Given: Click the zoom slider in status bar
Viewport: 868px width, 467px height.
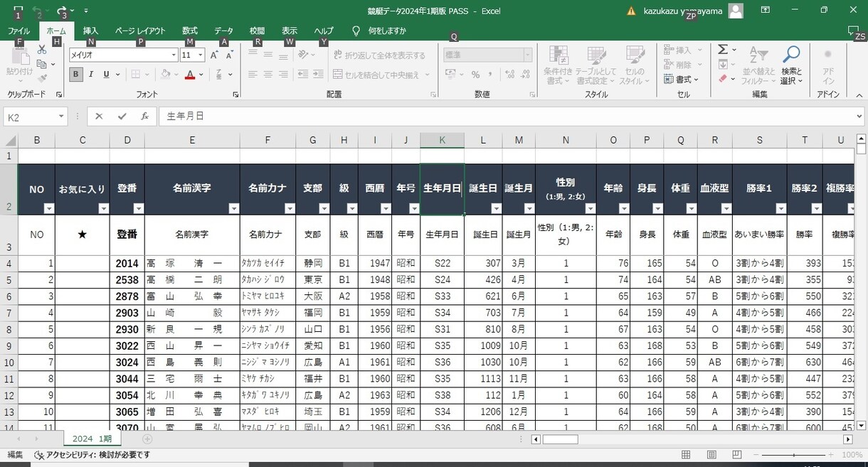Looking at the screenshot, I should (x=795, y=455).
